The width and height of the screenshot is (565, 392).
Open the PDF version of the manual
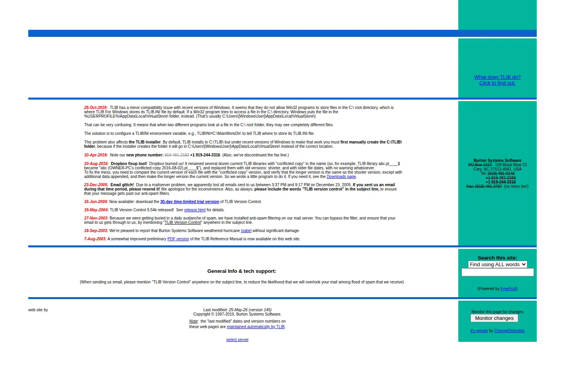178,239
